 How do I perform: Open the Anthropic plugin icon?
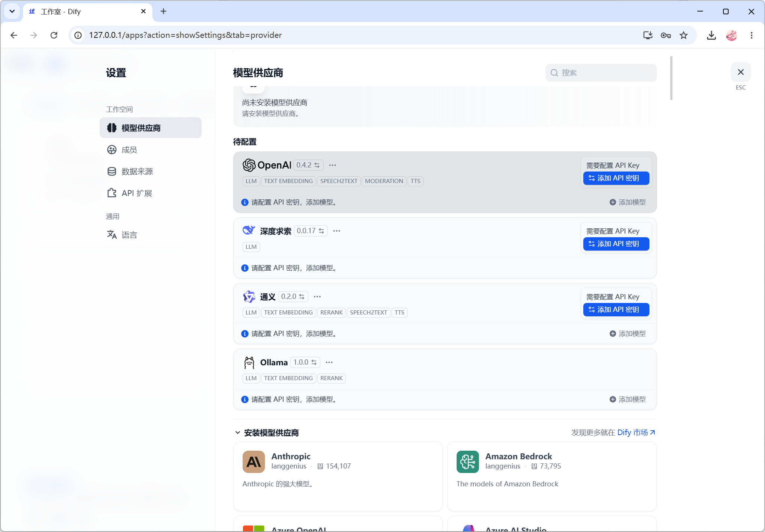(254, 462)
